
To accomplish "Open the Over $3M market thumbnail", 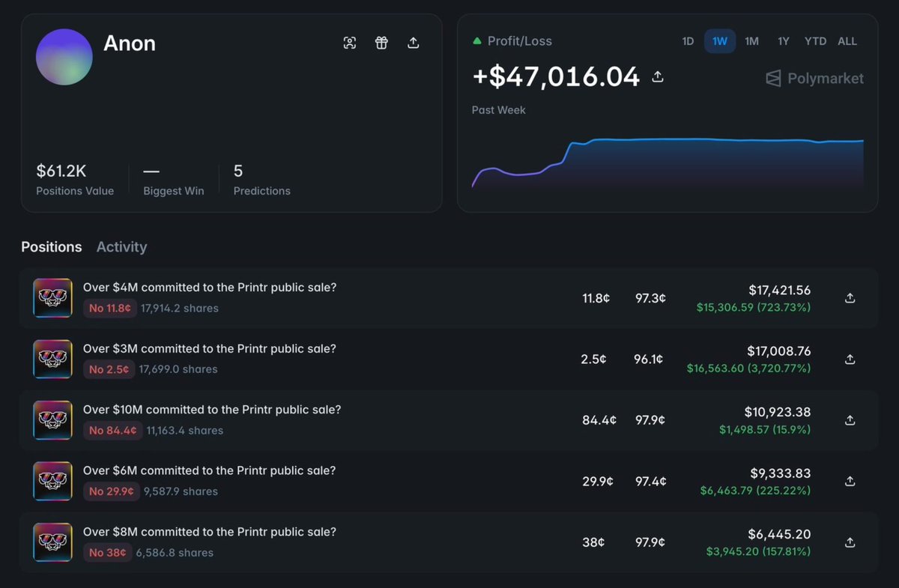I will [x=52, y=360].
